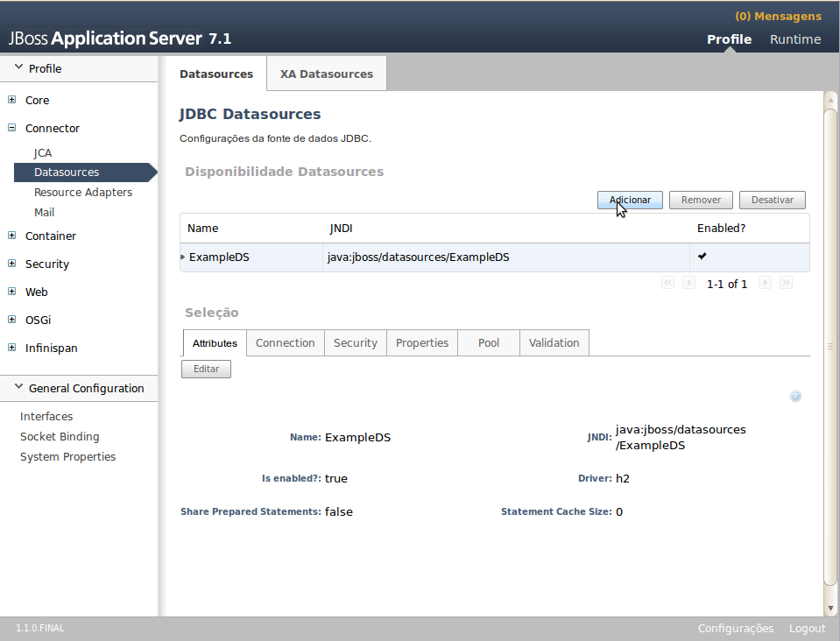This screenshot has width=840, height=641.
Task: Open the Connection tab
Action: pyautogui.click(x=285, y=342)
